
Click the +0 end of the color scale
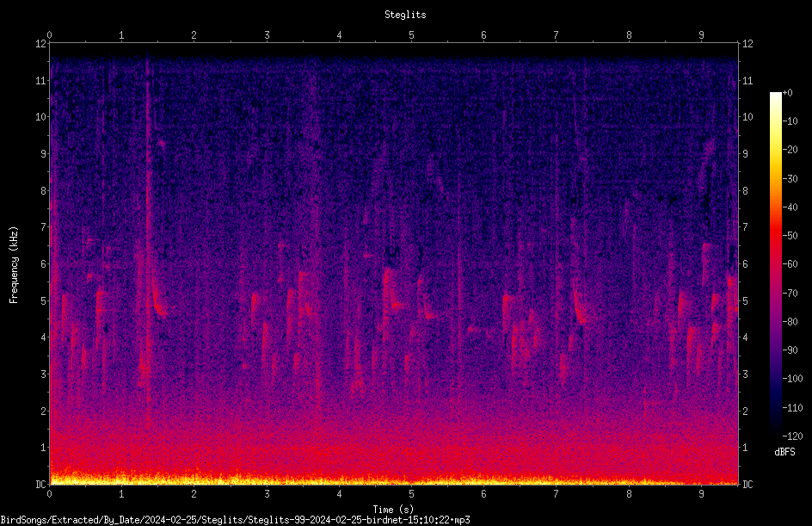tap(787, 93)
